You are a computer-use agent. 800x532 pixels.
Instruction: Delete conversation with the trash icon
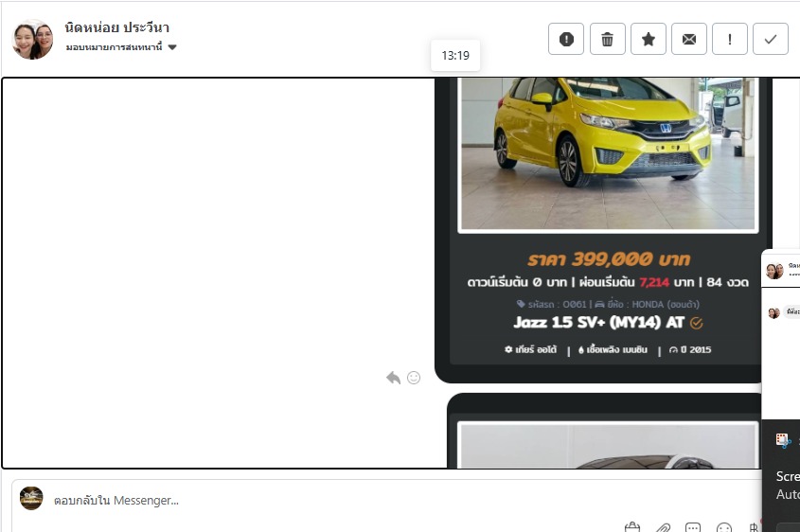[x=607, y=39]
